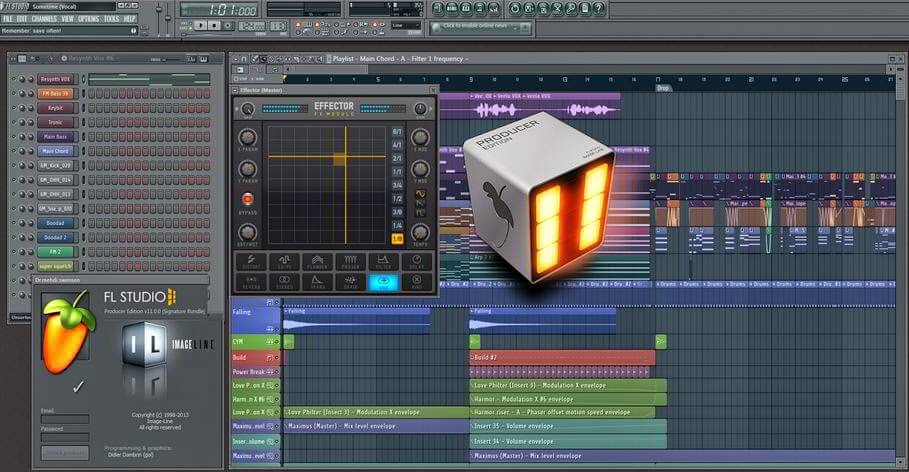Open the OPTIONS menu
Screen dimensions: 909x472
coord(89,19)
